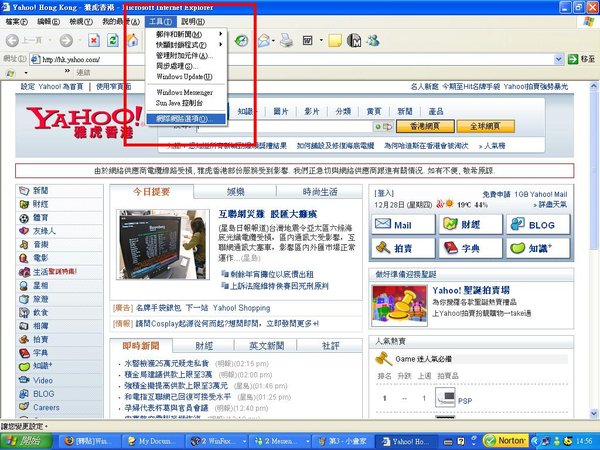Image resolution: width=600 pixels, height=450 pixels.
Task: Open the yellow note toolbar icon
Action: 335,40
